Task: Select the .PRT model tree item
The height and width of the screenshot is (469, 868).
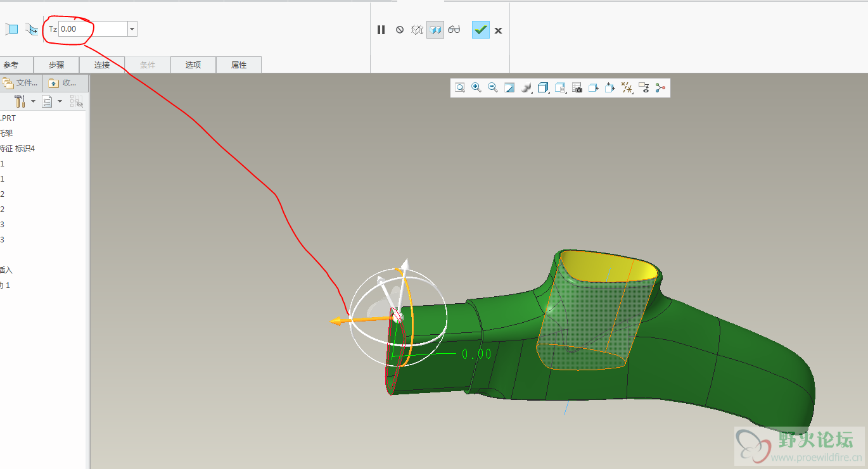Action: [x=8, y=118]
